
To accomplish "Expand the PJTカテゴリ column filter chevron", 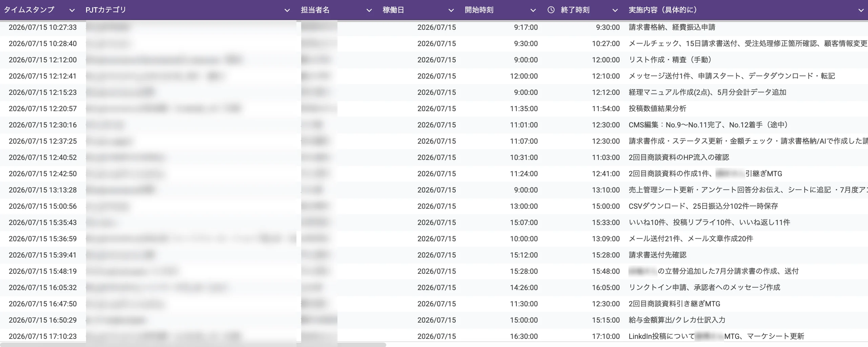I will click(x=287, y=11).
